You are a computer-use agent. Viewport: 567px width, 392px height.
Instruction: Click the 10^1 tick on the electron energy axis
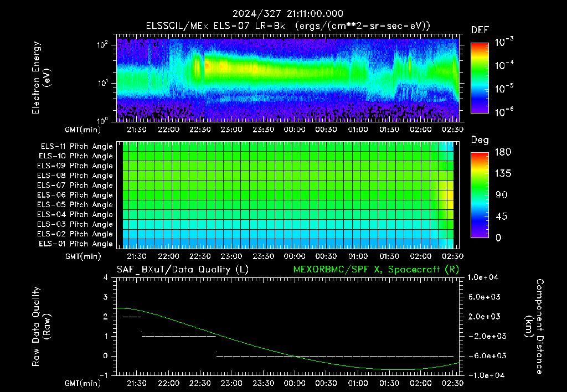102,83
